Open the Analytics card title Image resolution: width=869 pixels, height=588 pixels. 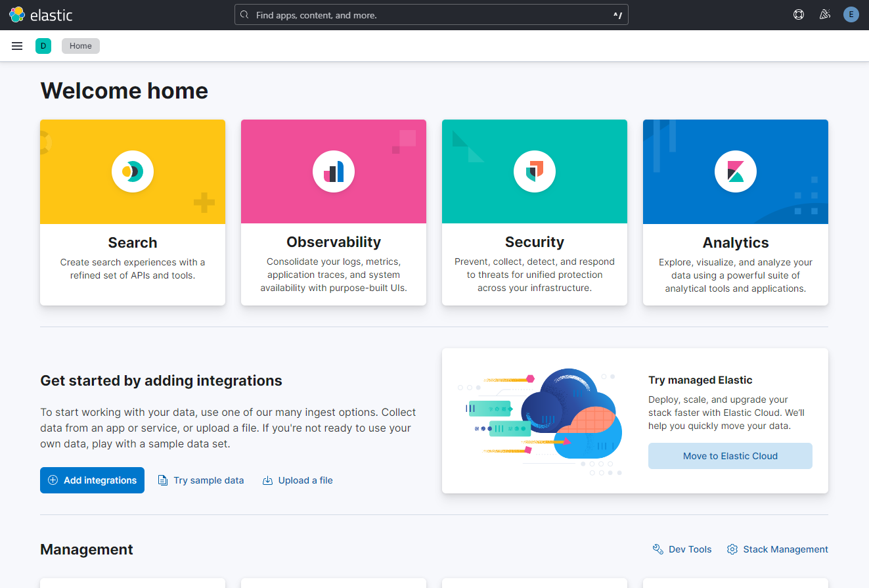click(736, 242)
